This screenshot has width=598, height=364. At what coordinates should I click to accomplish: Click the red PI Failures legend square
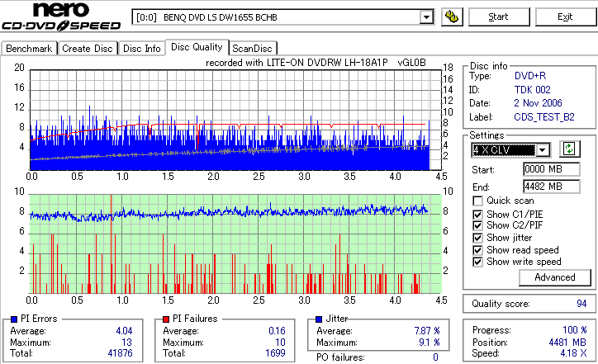pos(166,319)
